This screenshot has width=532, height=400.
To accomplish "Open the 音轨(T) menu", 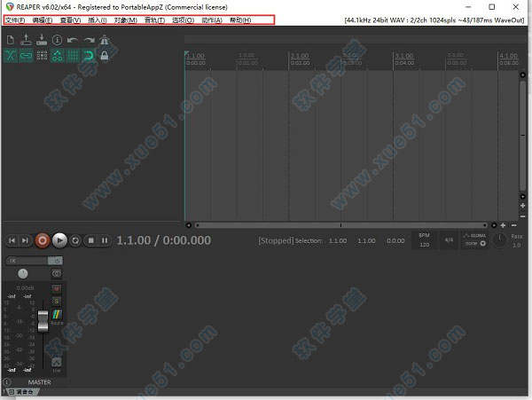I will pyautogui.click(x=154, y=20).
